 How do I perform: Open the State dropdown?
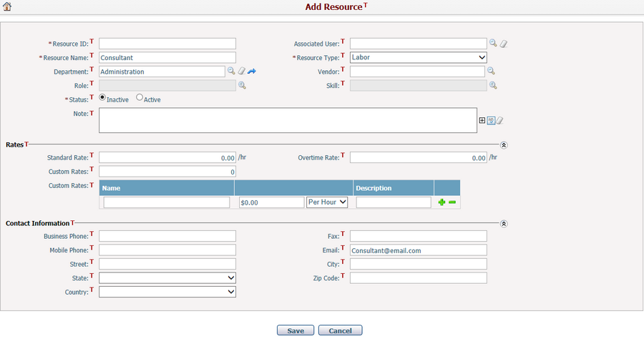(167, 277)
